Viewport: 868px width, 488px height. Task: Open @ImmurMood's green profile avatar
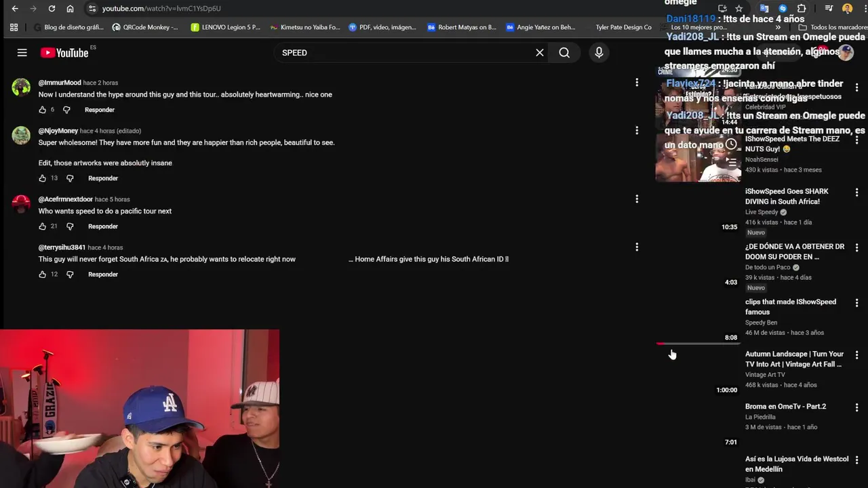(x=21, y=87)
